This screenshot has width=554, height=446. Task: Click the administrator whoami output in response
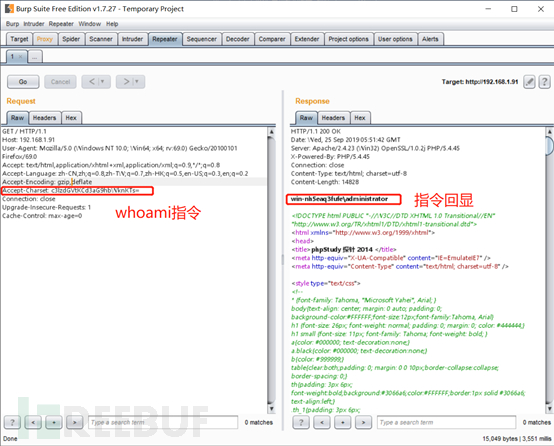340,199
